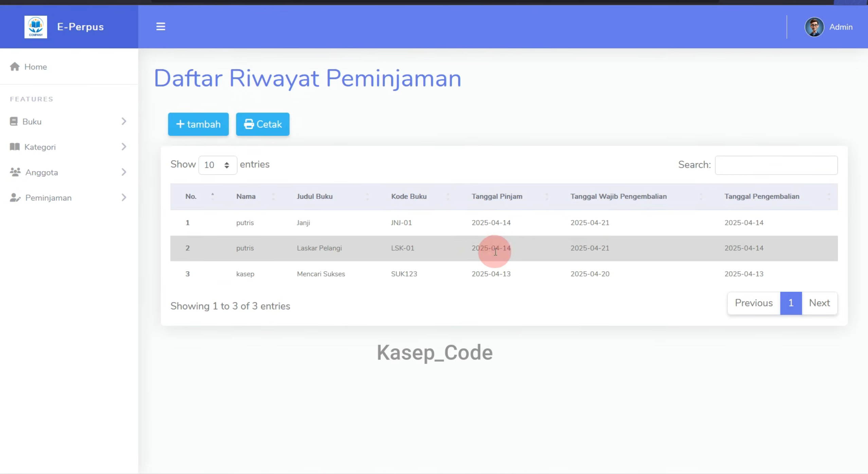This screenshot has width=868, height=474.
Task: Sort by Tanggal Wajib Pengembalian column
Action: pos(633,197)
